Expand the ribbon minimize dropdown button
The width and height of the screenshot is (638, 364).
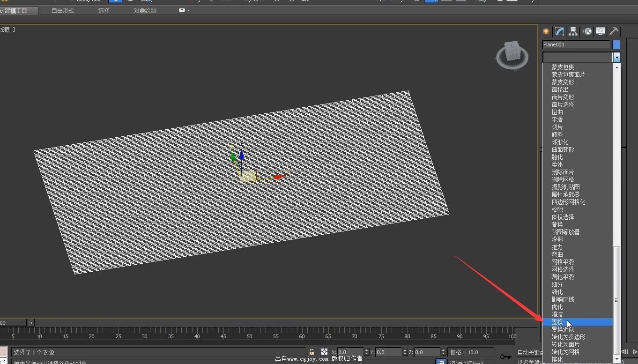click(x=184, y=10)
